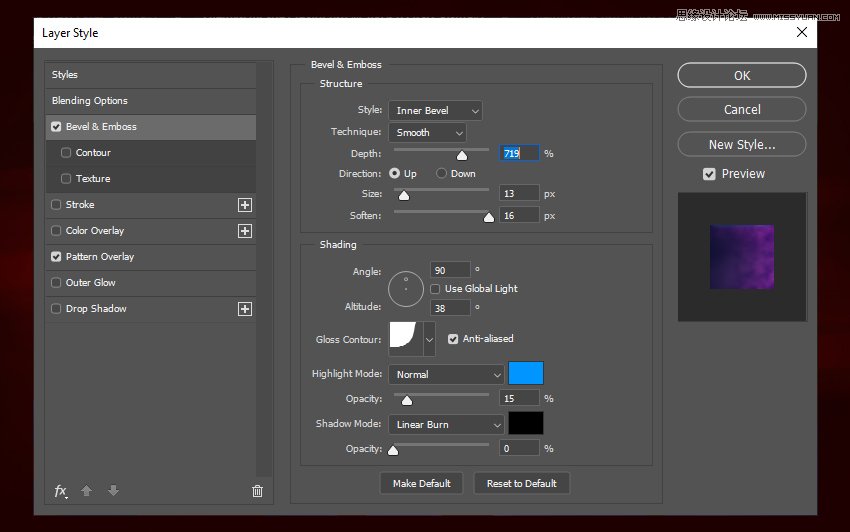This screenshot has height=532, width=850.
Task: Add another Stroke effect with plus icon
Action: tap(244, 205)
